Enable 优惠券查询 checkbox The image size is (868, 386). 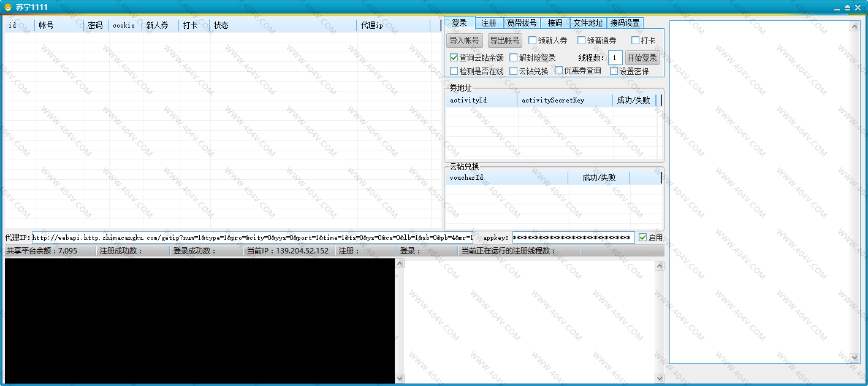[558, 71]
